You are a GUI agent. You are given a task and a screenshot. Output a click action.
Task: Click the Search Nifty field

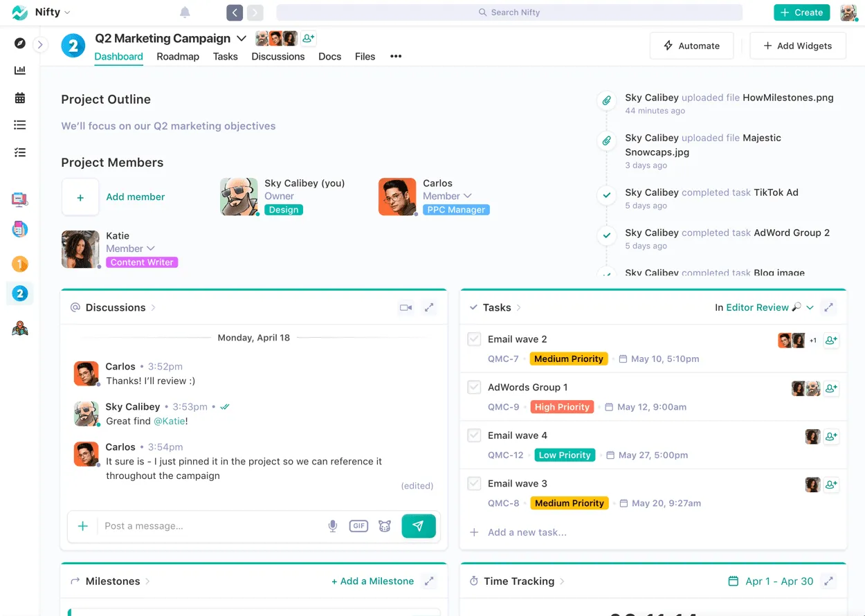point(509,12)
